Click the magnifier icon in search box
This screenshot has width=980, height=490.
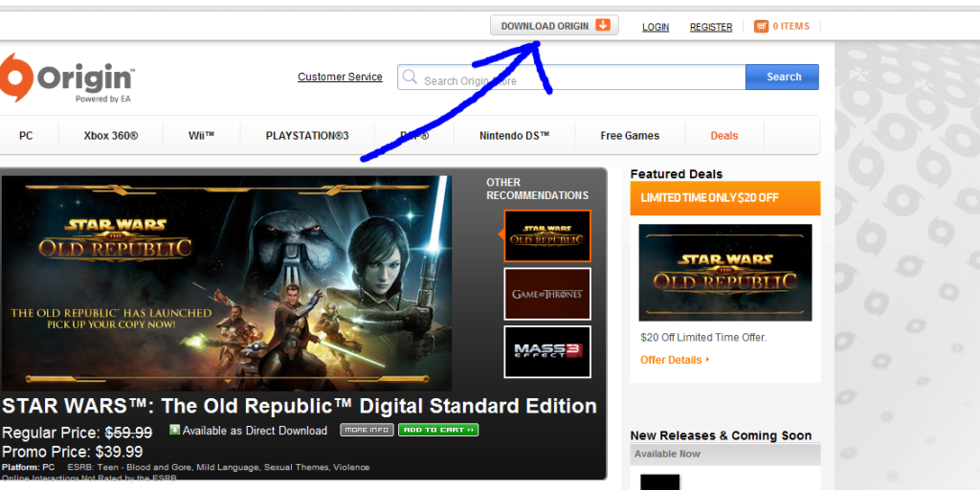pos(410,77)
